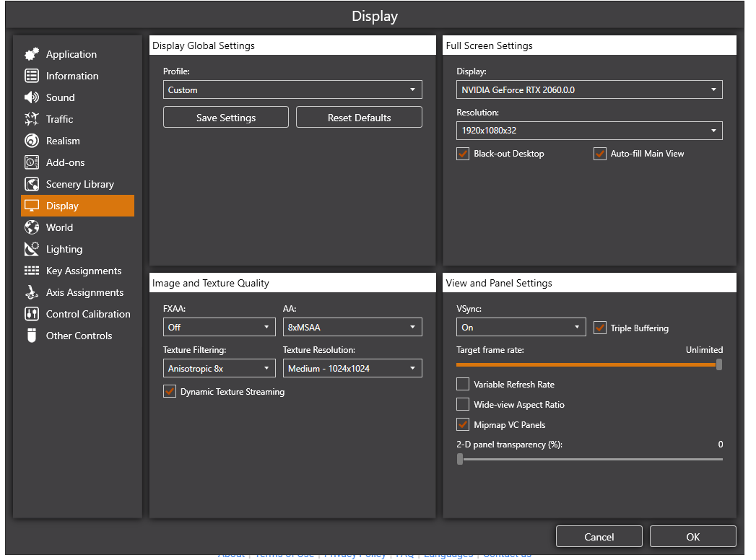Image resolution: width=756 pixels, height=560 pixels.
Task: Click the Key Assignments keyboard icon
Action: pyautogui.click(x=32, y=271)
